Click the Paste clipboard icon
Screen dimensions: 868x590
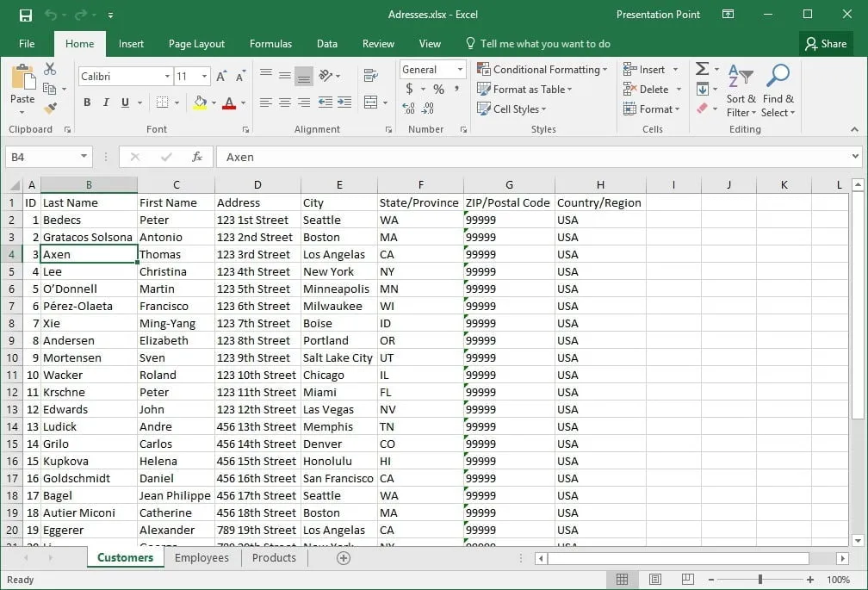click(x=22, y=78)
